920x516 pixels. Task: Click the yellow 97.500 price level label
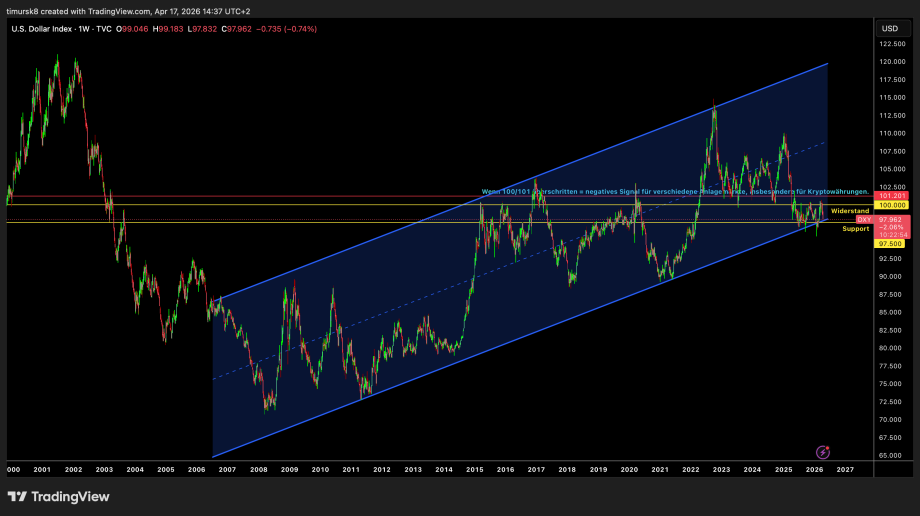click(890, 243)
